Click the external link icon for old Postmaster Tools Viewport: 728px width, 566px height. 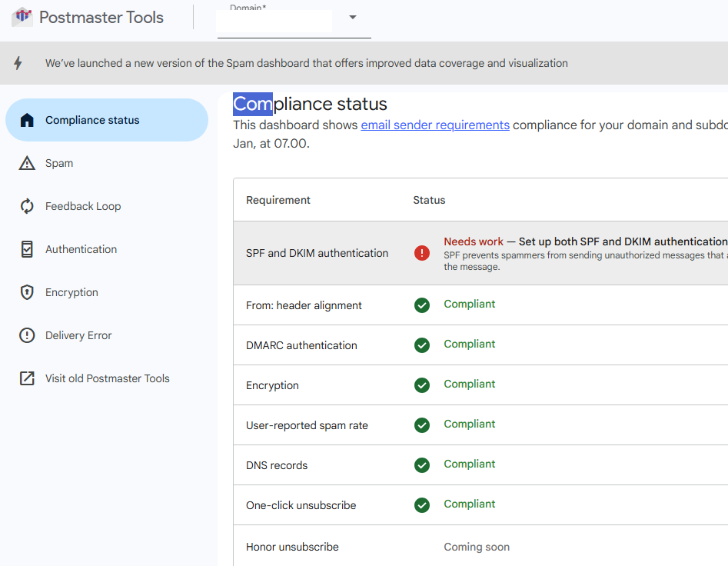(27, 378)
